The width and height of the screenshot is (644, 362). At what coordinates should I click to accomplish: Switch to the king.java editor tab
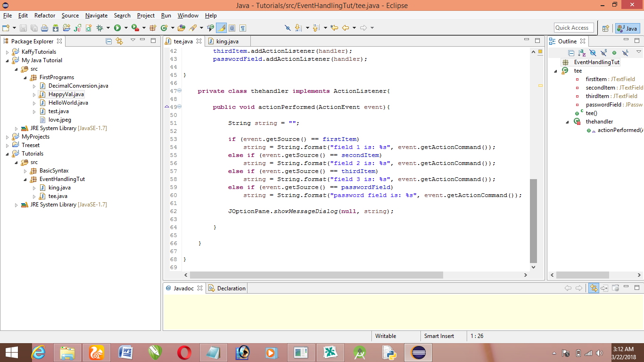(x=227, y=41)
